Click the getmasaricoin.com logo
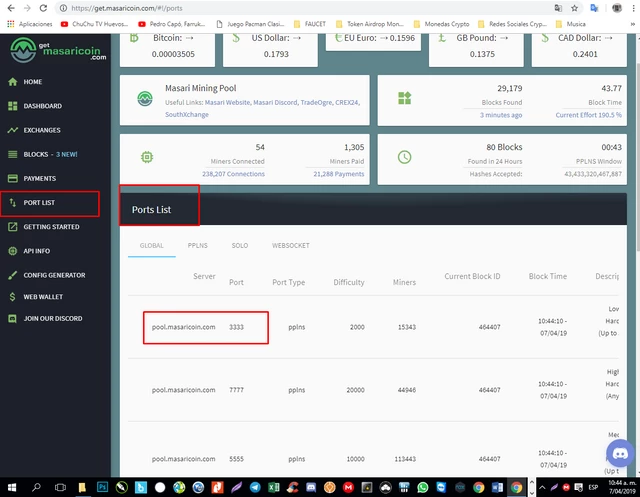This screenshot has height=497, width=640. pos(58,50)
